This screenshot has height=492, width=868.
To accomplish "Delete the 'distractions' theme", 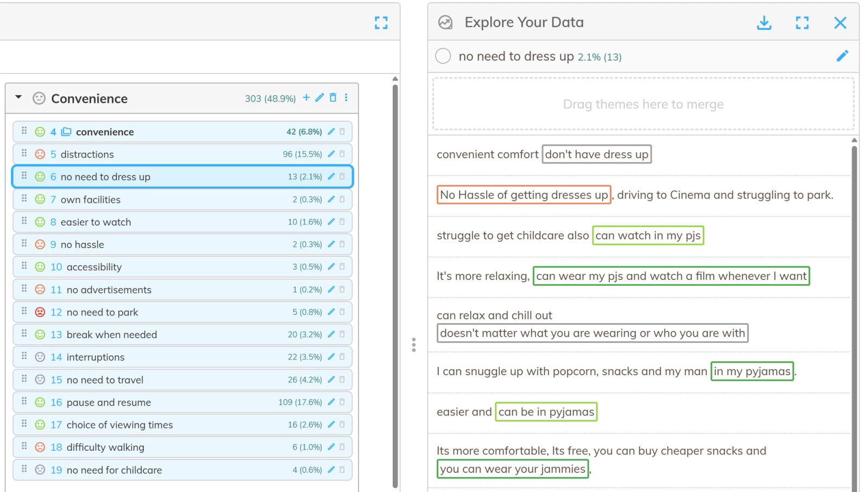I will 342,154.
